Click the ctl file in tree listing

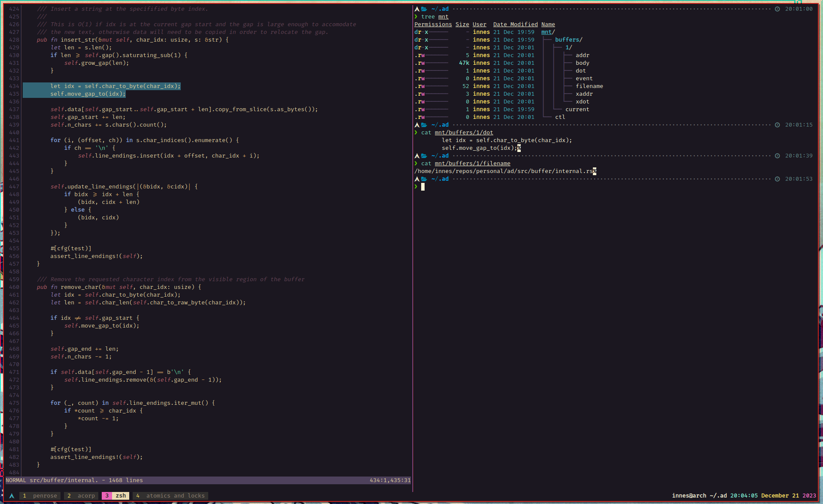[560, 117]
